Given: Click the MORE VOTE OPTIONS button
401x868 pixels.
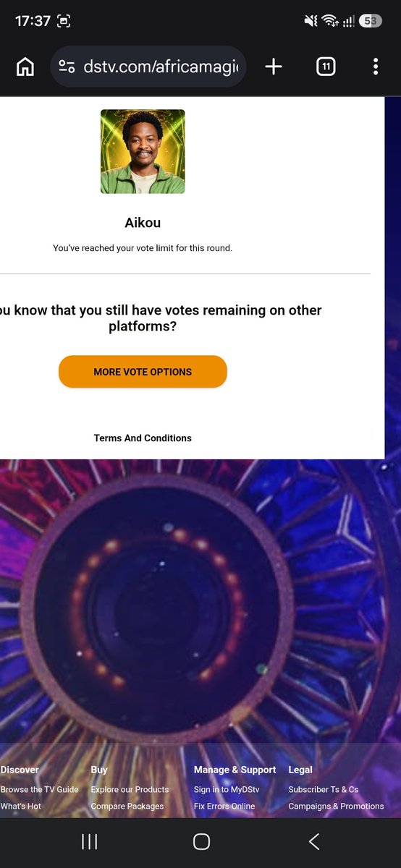Looking at the screenshot, I should click(x=143, y=372).
